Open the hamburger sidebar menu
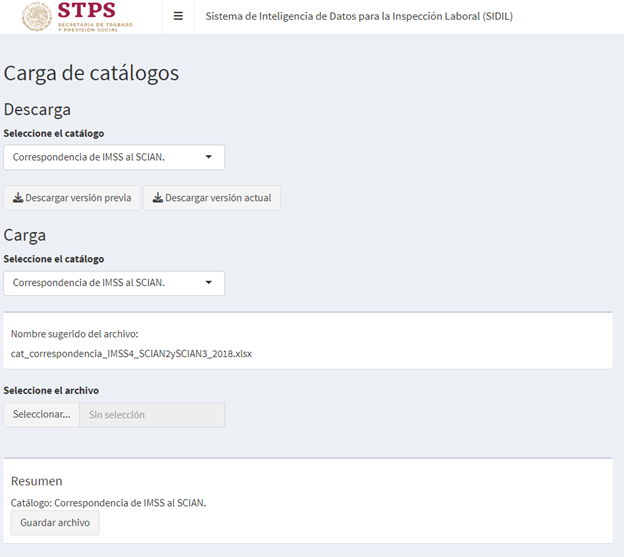This screenshot has height=557, width=624. [x=178, y=16]
